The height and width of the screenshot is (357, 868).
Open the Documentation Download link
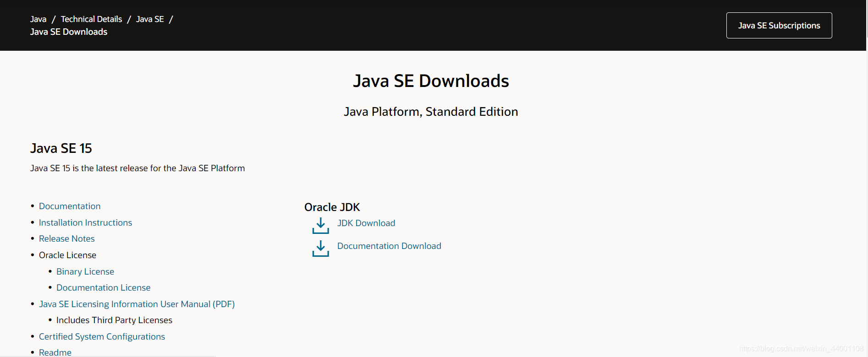[x=389, y=246]
